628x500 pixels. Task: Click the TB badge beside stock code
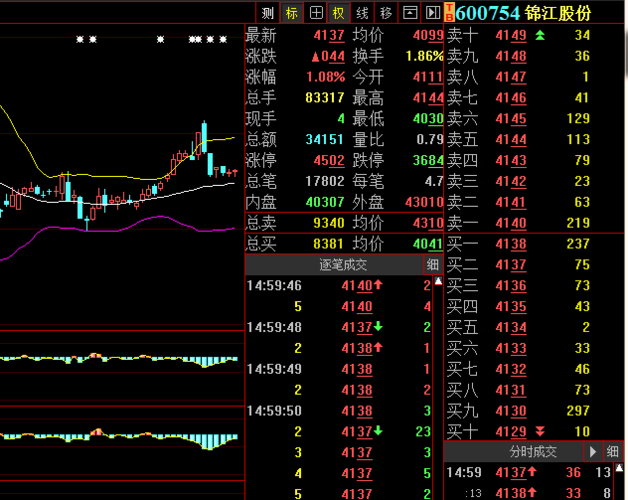[449, 13]
